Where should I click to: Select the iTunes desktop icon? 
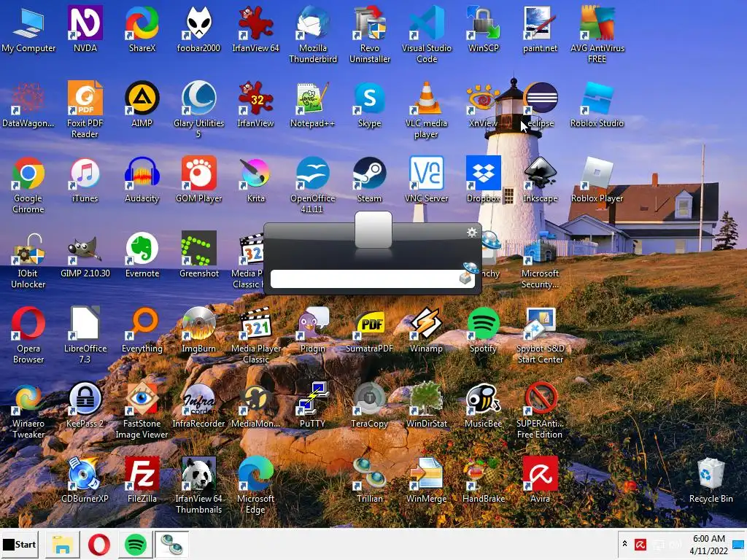[85, 179]
